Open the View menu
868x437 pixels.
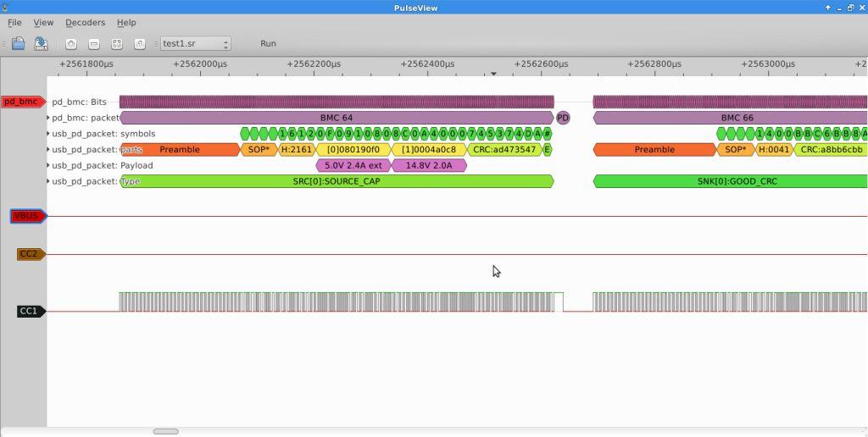pyautogui.click(x=42, y=22)
